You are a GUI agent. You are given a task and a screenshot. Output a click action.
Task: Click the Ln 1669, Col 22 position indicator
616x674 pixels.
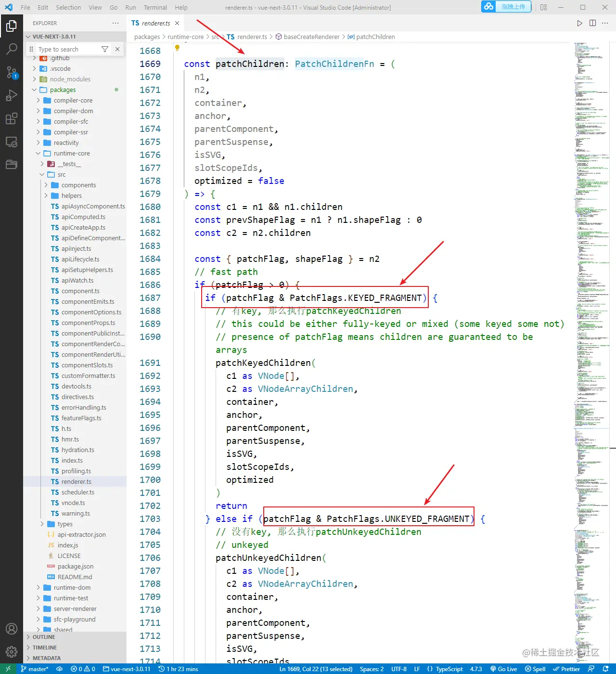[316, 669]
